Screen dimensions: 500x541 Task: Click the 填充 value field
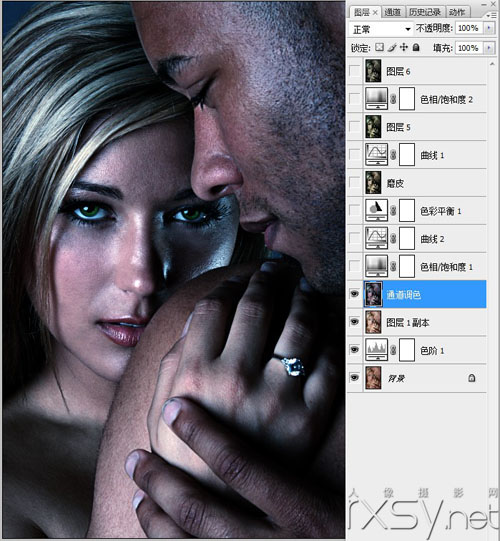[x=469, y=48]
